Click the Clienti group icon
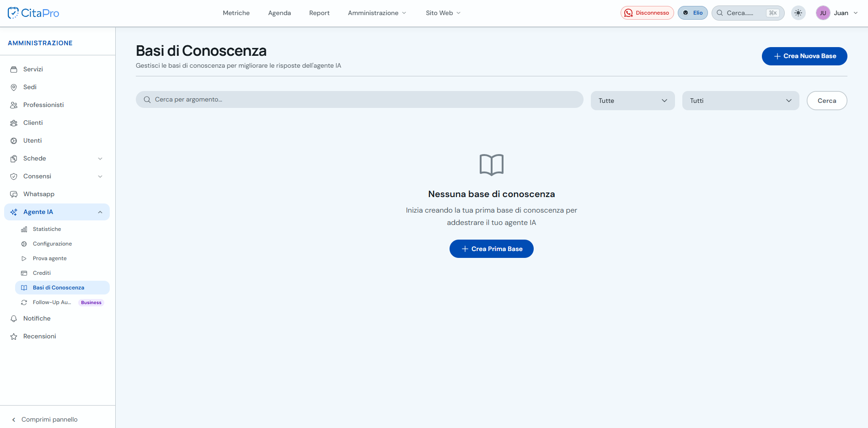The width and height of the screenshot is (868, 428). 14,123
